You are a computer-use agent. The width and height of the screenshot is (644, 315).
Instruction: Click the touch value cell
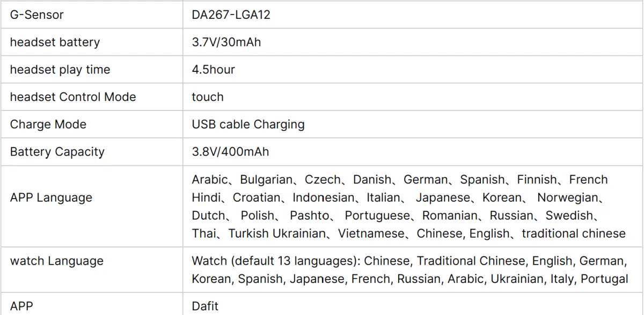pos(207,97)
